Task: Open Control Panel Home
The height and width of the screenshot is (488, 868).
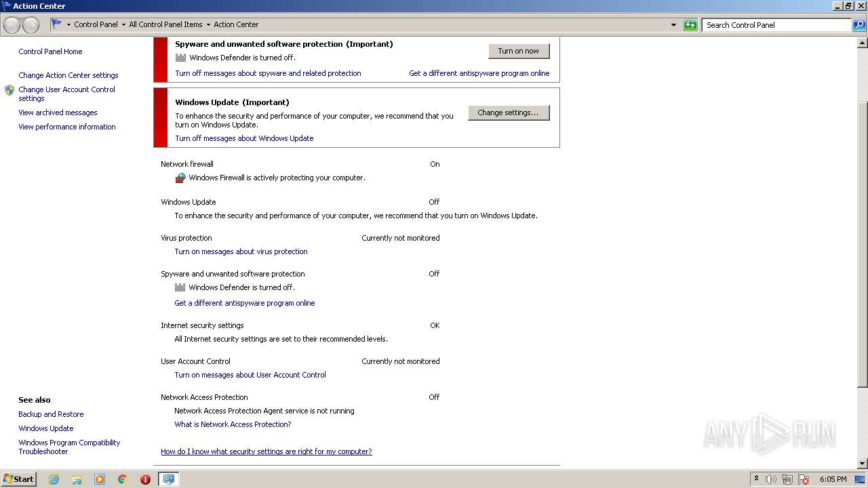Action: (50, 52)
